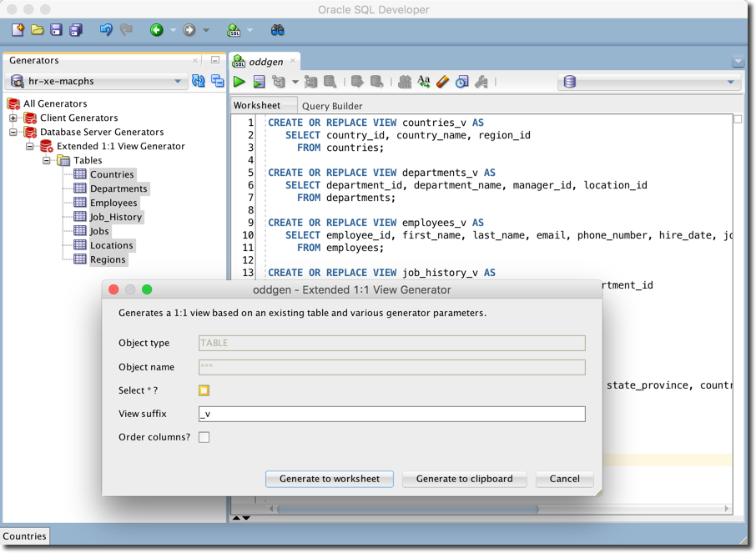Click the Unshared SQL Worksheet icon
Screen dimensions: 756x553
click(405, 82)
